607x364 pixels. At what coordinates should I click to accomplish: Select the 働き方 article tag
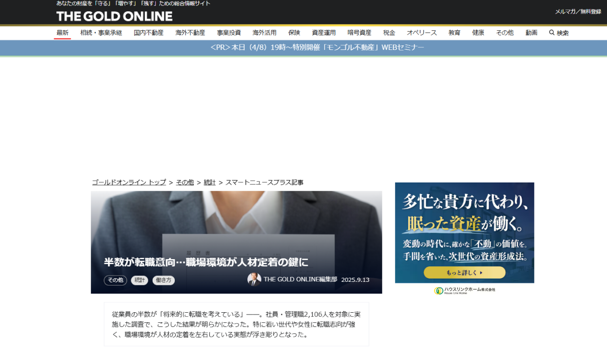click(163, 280)
